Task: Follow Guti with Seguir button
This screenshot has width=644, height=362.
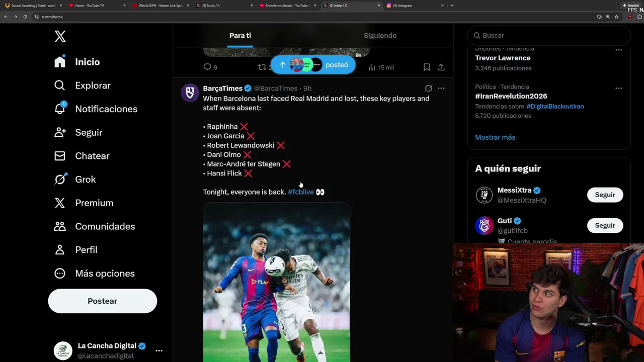Action: (605, 225)
